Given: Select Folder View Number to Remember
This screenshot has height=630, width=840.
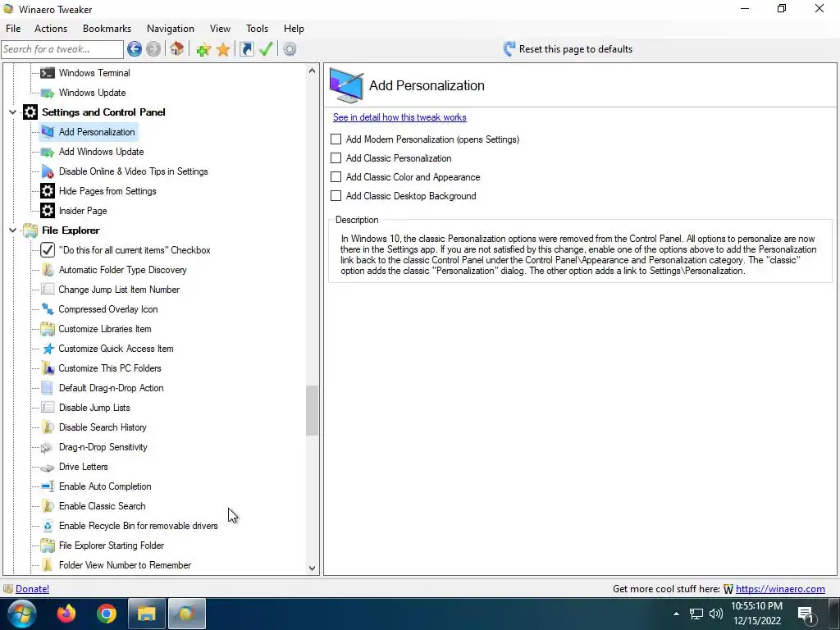Looking at the screenshot, I should click(125, 565).
